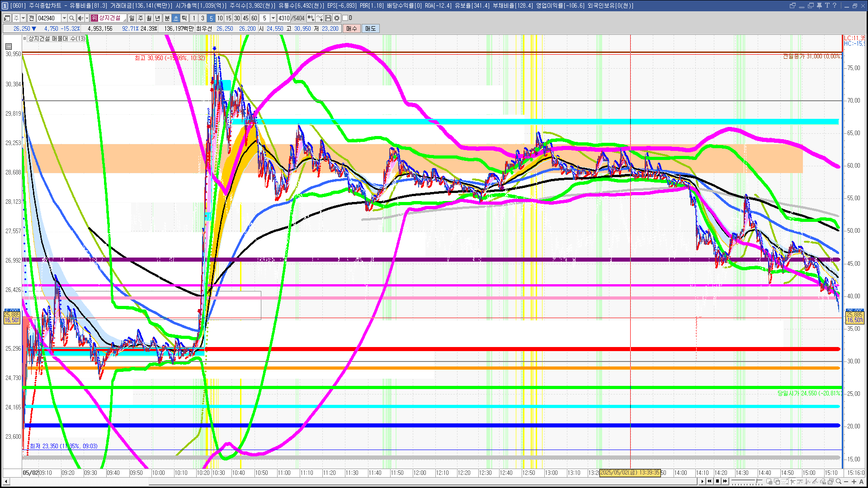Click the plus zoom-in icon at bottom
This screenshot has width=868, height=488.
point(854,482)
